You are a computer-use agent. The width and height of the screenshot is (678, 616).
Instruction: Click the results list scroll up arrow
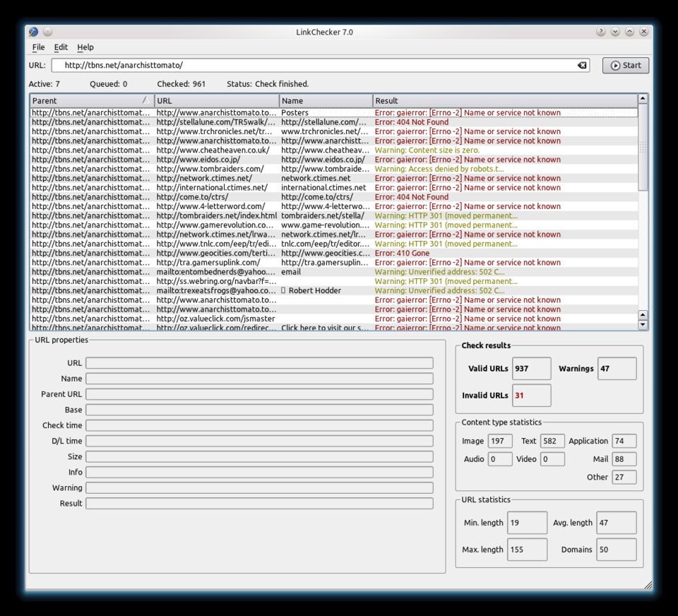[643, 100]
